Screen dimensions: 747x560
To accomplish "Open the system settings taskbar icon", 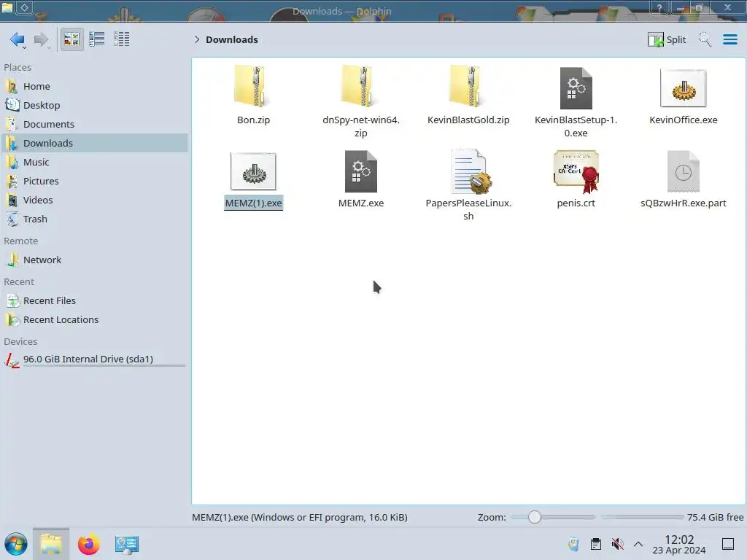I will (126, 544).
